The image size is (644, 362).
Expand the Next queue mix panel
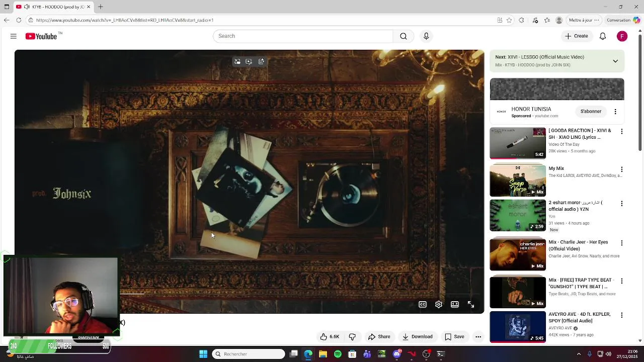615,61
